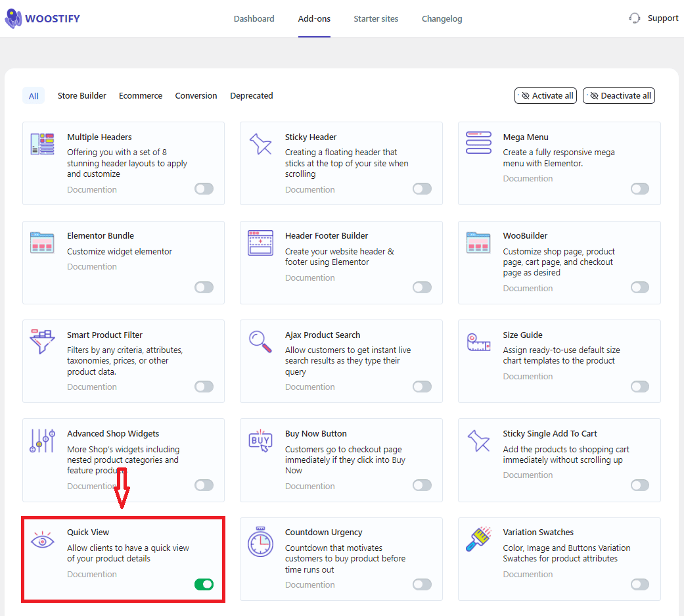Disable the Quick View toggle
Screen dimensions: 684x616
[204, 584]
